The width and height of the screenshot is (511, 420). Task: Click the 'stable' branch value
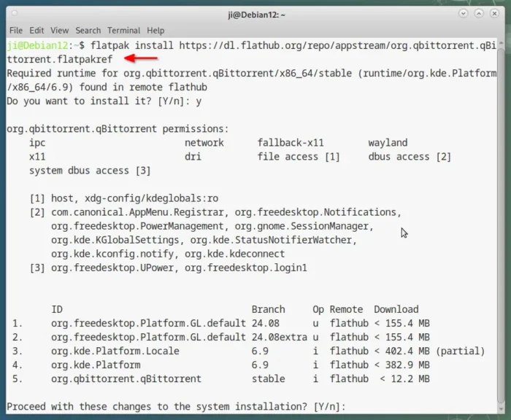point(268,379)
